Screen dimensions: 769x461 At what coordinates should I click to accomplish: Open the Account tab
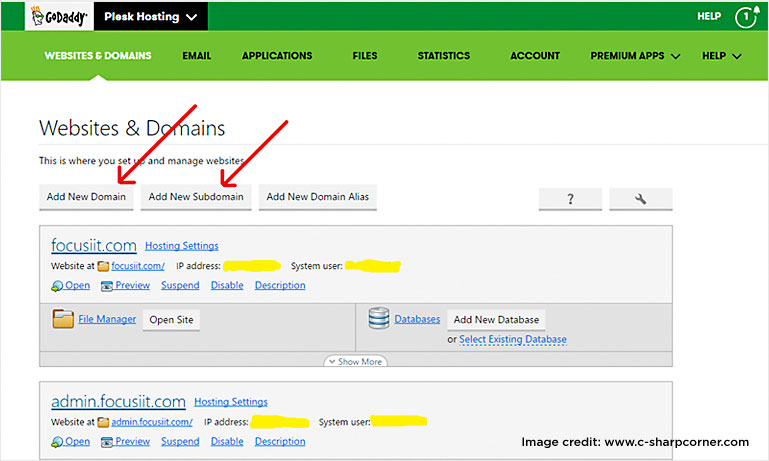click(535, 56)
